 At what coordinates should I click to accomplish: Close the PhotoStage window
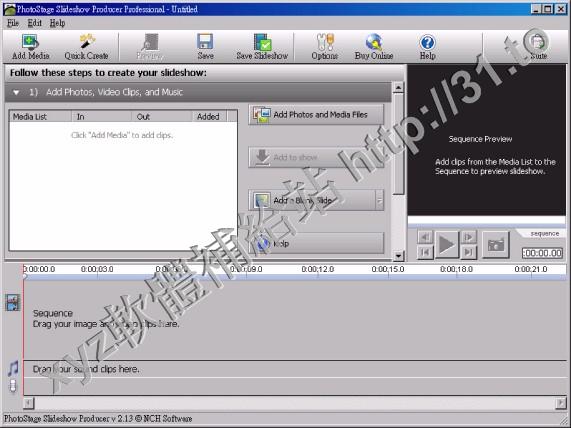[561, 9]
